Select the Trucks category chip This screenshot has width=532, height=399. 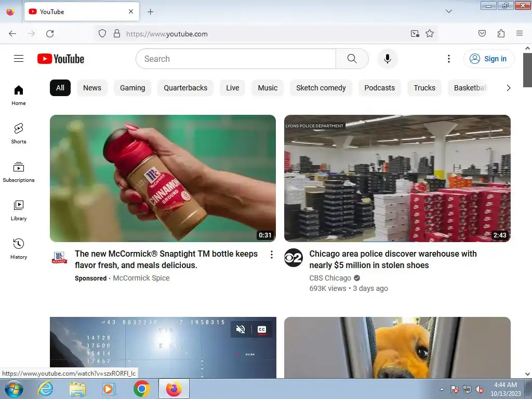pyautogui.click(x=424, y=88)
